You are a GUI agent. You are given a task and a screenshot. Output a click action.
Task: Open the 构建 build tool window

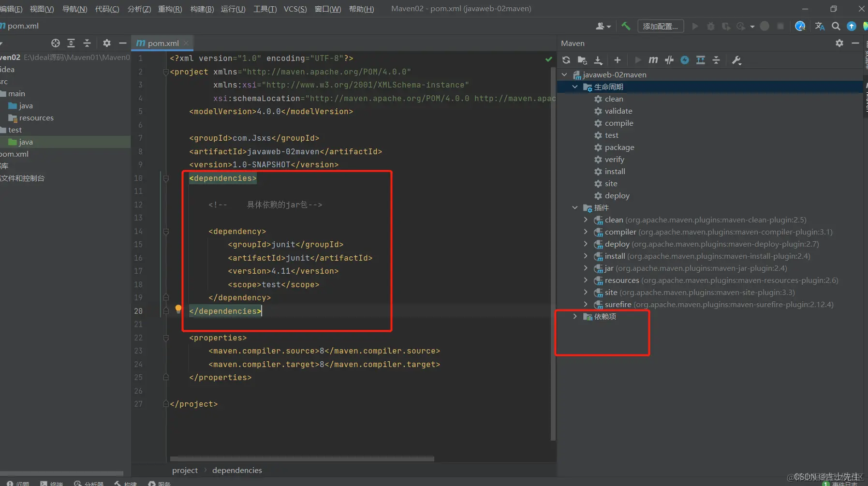tap(126, 483)
